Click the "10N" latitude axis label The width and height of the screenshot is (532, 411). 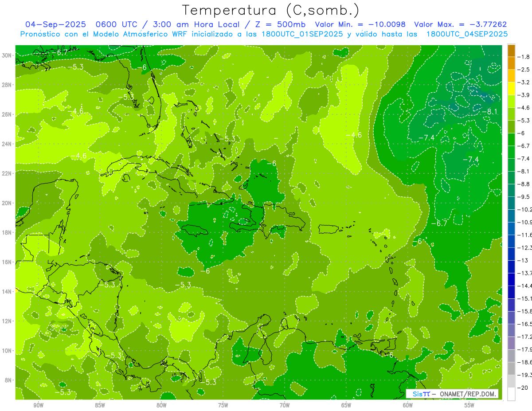(x=8, y=351)
